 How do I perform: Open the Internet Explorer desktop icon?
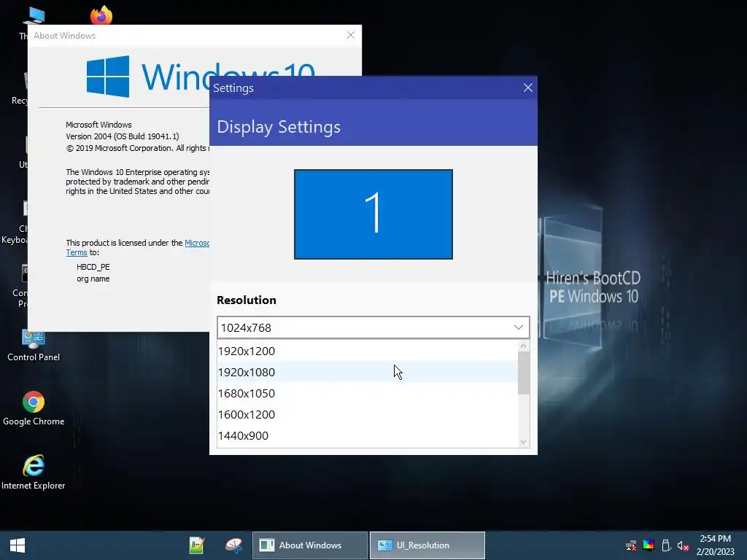point(34,472)
